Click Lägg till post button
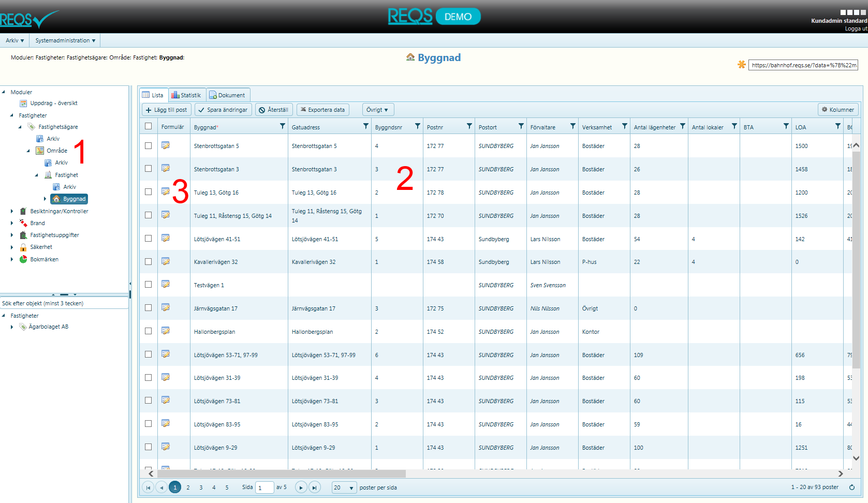The height and width of the screenshot is (503, 868). pyautogui.click(x=167, y=110)
